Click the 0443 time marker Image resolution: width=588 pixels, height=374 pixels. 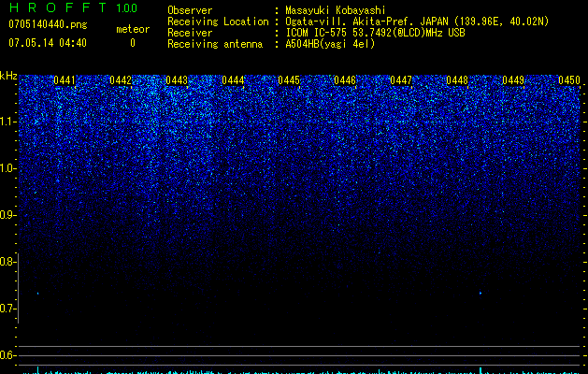pos(177,80)
